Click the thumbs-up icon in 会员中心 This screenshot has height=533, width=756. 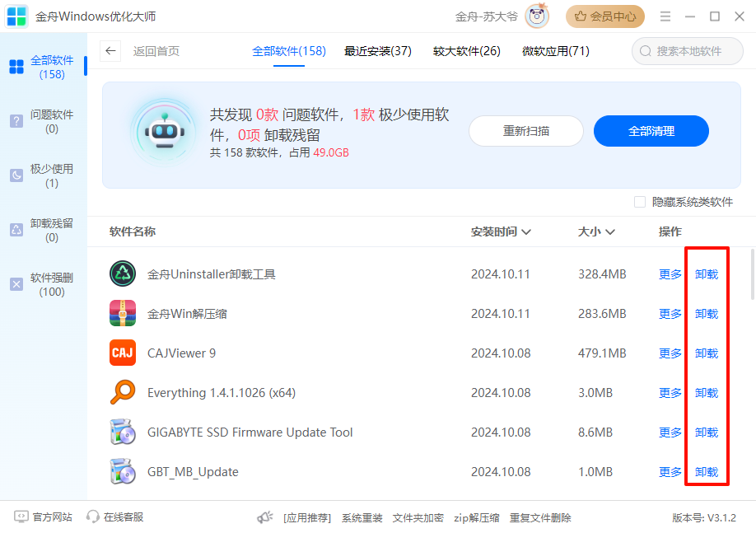[580, 16]
